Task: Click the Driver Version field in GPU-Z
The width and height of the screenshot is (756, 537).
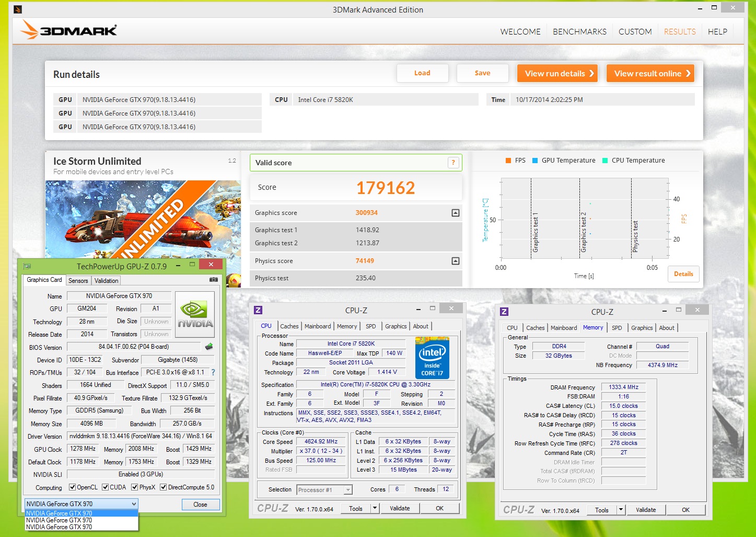Action: coord(141,436)
